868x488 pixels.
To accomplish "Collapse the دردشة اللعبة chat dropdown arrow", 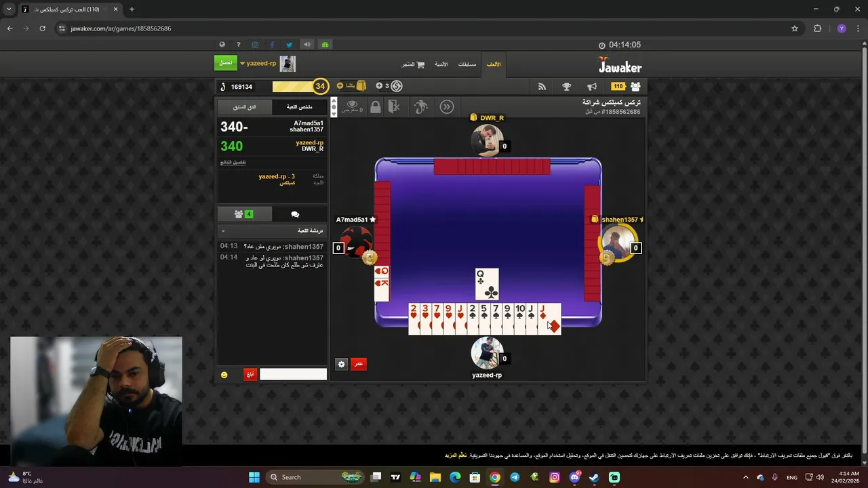I will click(223, 231).
